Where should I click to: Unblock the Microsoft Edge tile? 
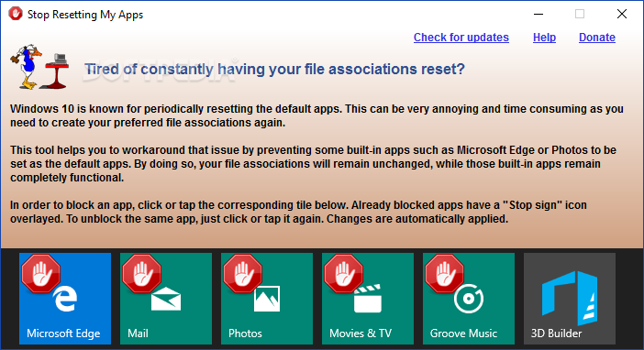coord(65,299)
